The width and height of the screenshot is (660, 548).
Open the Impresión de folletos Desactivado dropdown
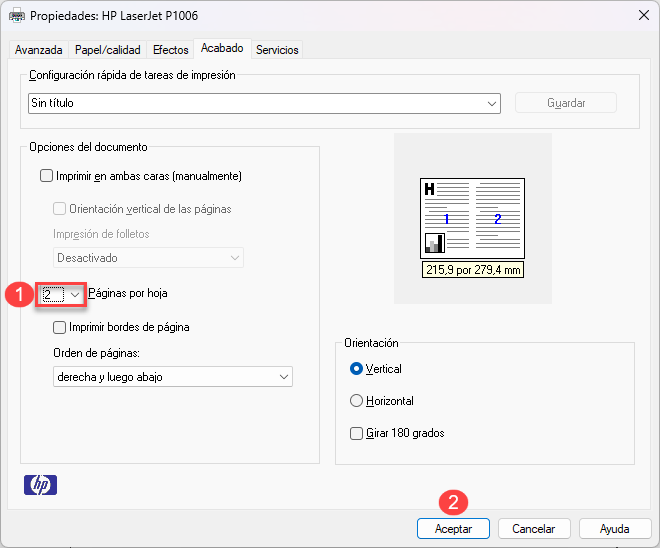point(148,258)
